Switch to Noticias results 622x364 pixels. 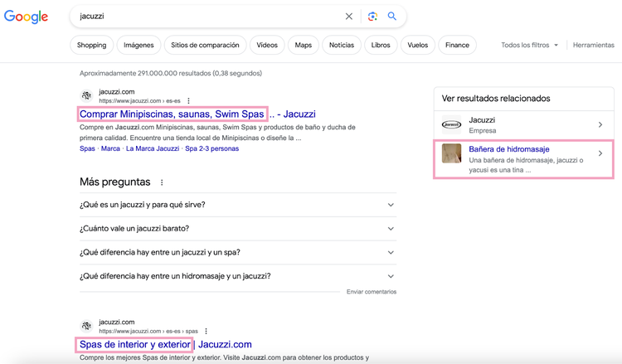(x=342, y=46)
